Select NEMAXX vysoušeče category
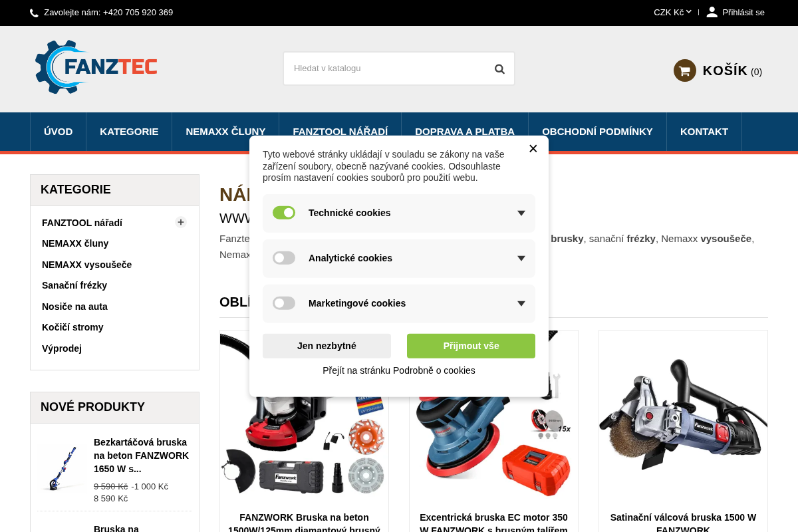This screenshot has width=798, height=532. 87,265
